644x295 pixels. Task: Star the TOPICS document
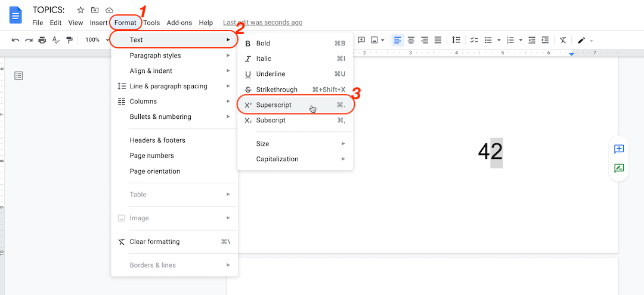80,10
